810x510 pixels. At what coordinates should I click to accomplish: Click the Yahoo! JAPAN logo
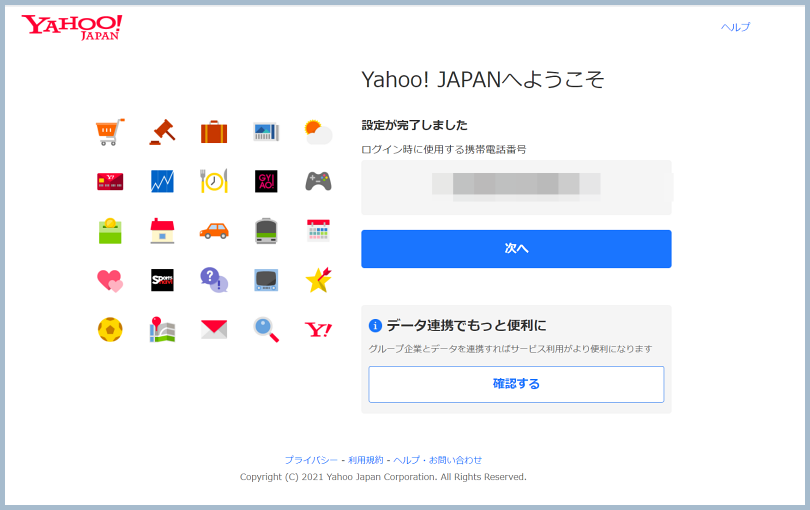click(72, 27)
